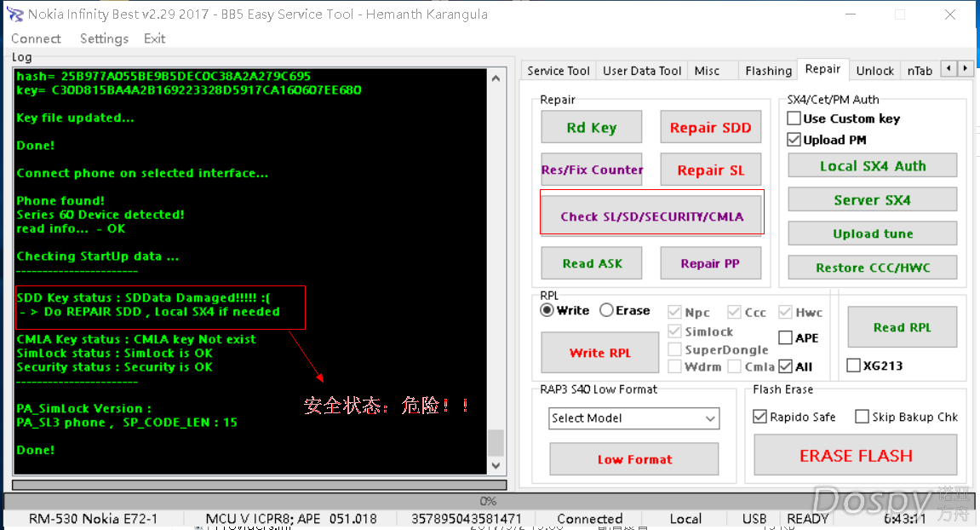
Task: Open the Select Model dropdown
Action: 634,418
